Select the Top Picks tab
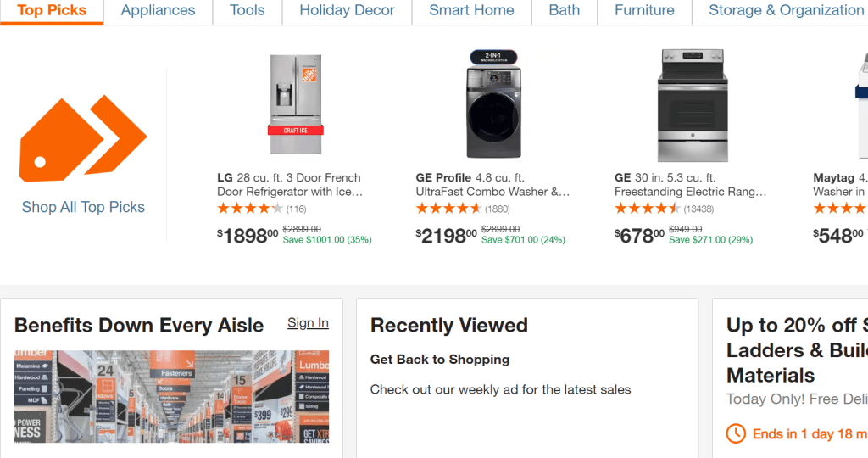The image size is (868, 458). (52, 11)
